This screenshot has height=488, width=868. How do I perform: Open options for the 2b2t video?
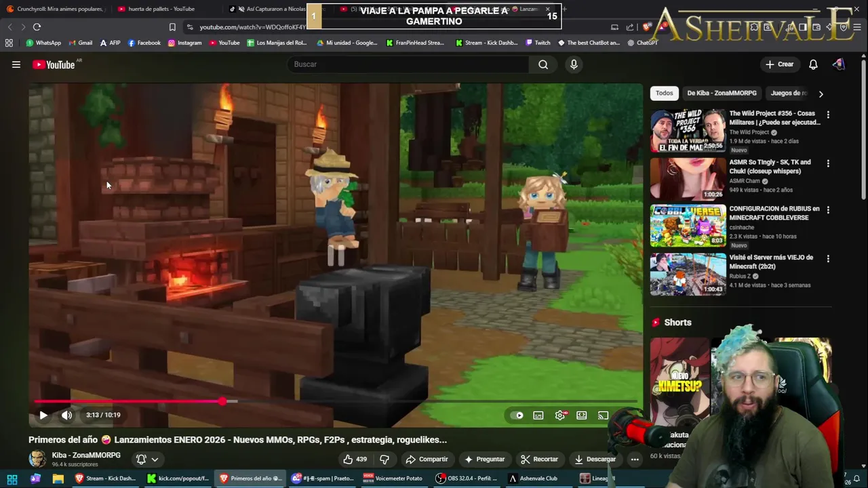(828, 259)
